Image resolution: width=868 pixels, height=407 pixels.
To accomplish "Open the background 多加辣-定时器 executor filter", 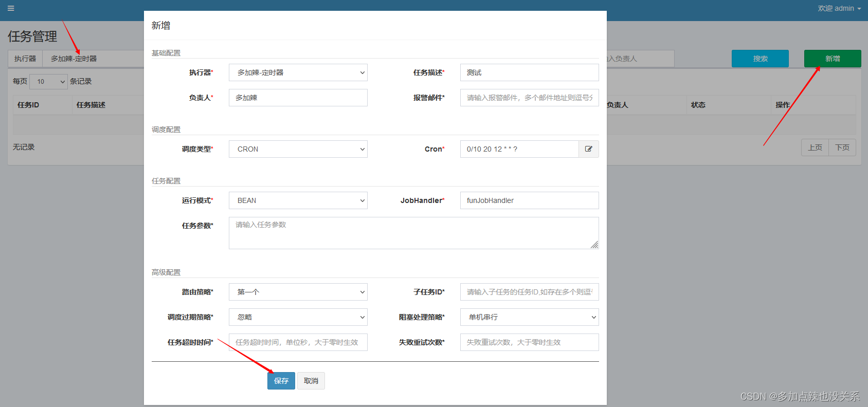I will coord(93,59).
